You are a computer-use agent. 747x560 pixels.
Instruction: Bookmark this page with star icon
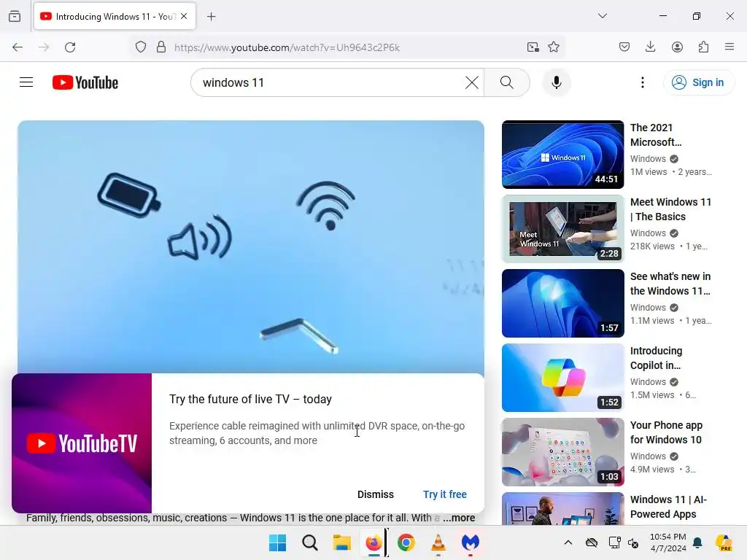553,47
